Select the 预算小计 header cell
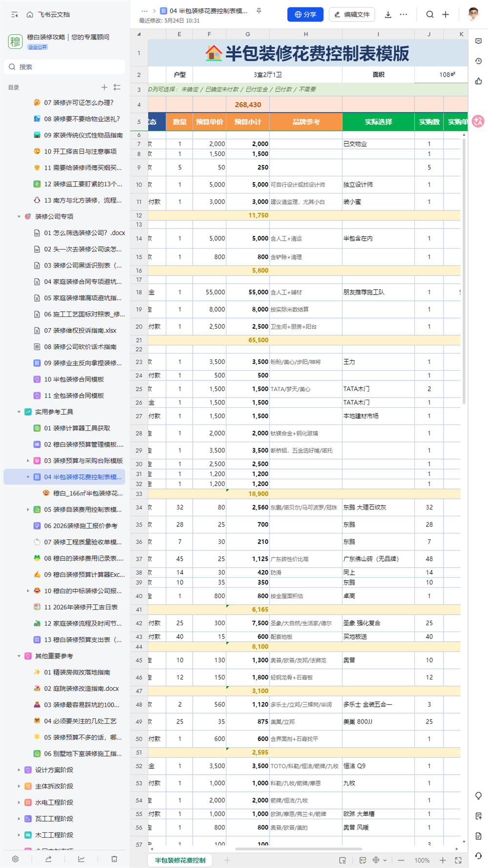Image resolution: width=488 pixels, height=868 pixels. 247,122
